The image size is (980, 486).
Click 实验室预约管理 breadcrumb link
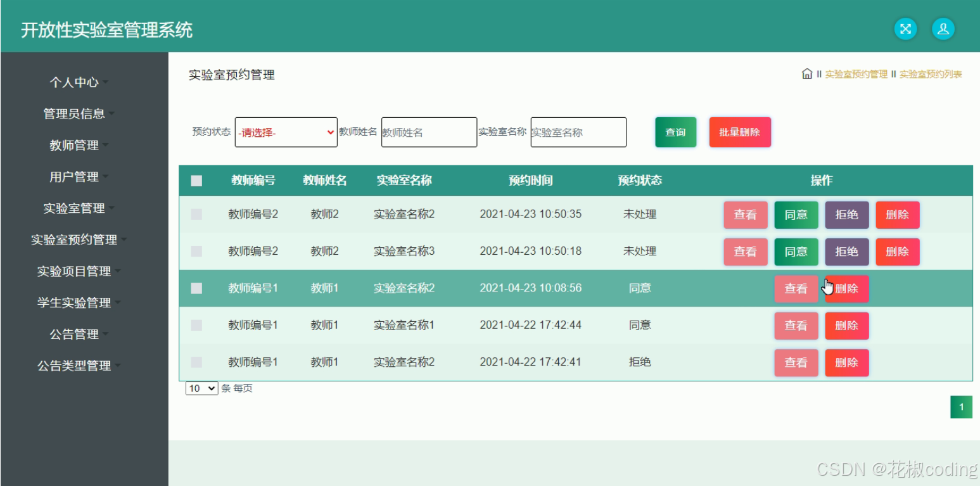point(856,74)
